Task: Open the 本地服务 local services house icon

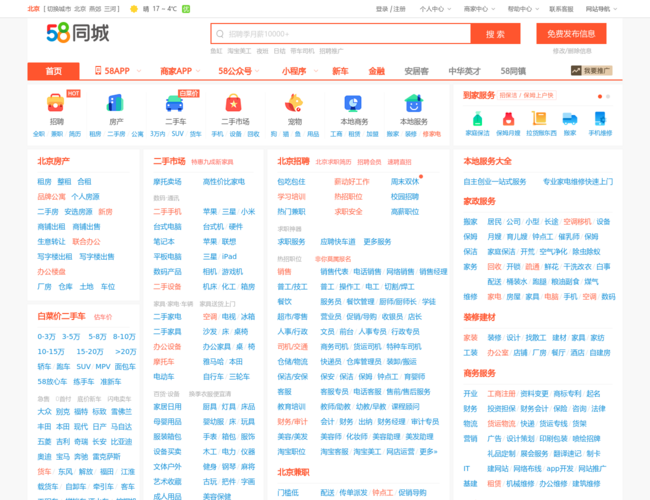Action: (413, 103)
